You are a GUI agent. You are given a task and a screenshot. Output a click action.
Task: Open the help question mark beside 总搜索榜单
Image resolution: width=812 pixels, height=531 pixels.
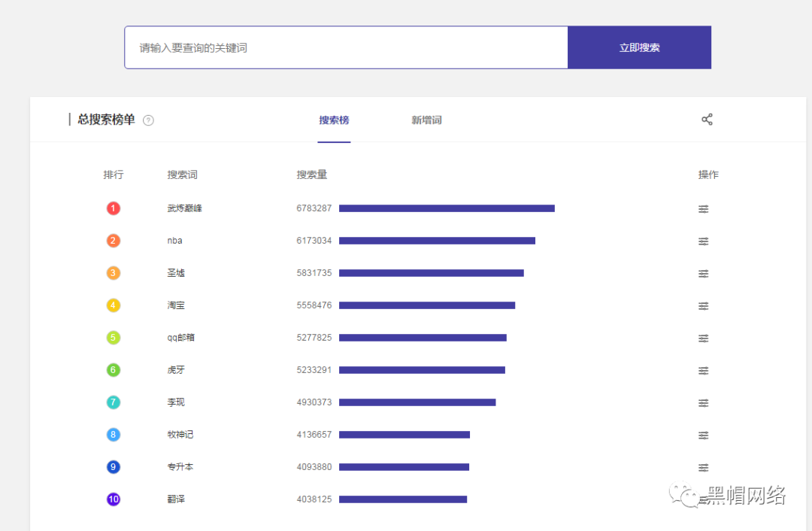[x=148, y=120]
